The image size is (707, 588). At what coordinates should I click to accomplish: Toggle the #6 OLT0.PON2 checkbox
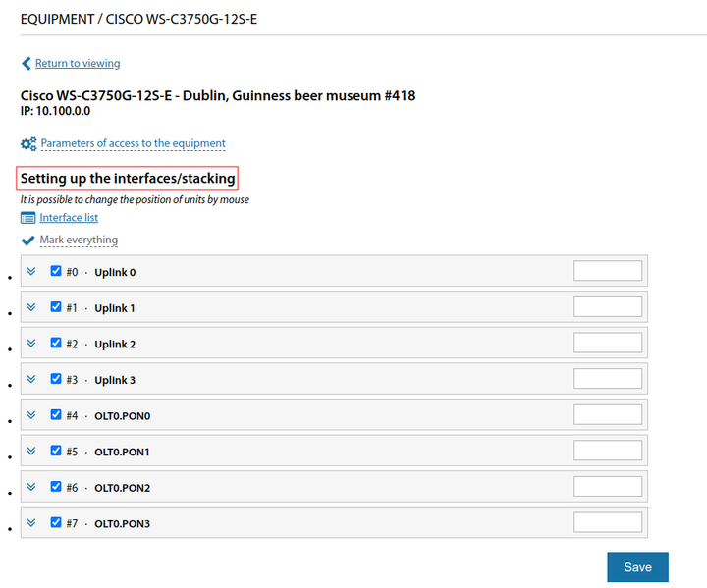coord(56,487)
